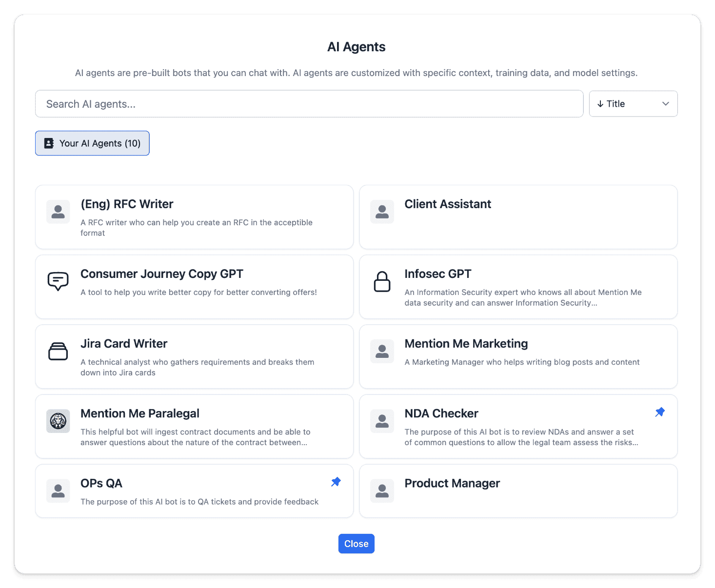Open the Mention Me Paralegal agent
Image resolution: width=715 pixels, height=588 pixels.
click(x=194, y=426)
